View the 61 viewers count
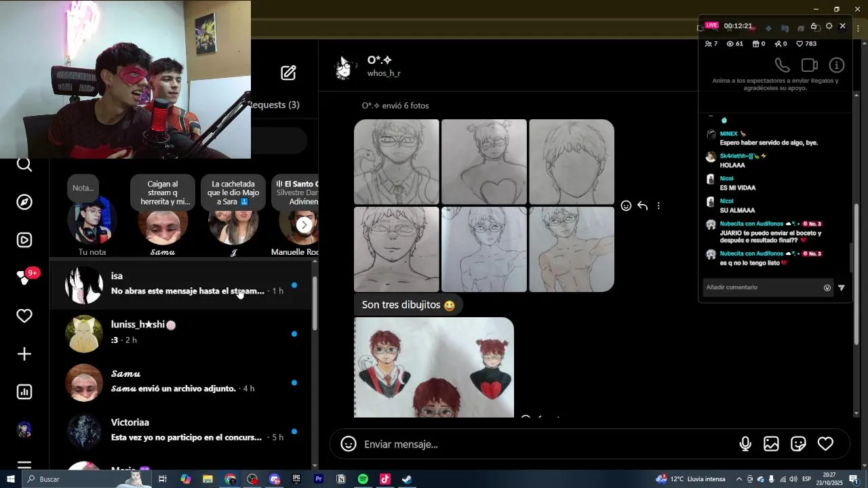The height and width of the screenshot is (488, 868). point(735,43)
